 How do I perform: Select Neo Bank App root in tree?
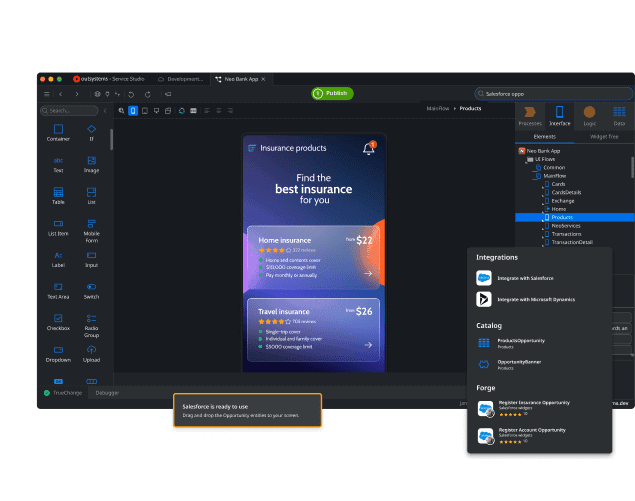coord(539,151)
